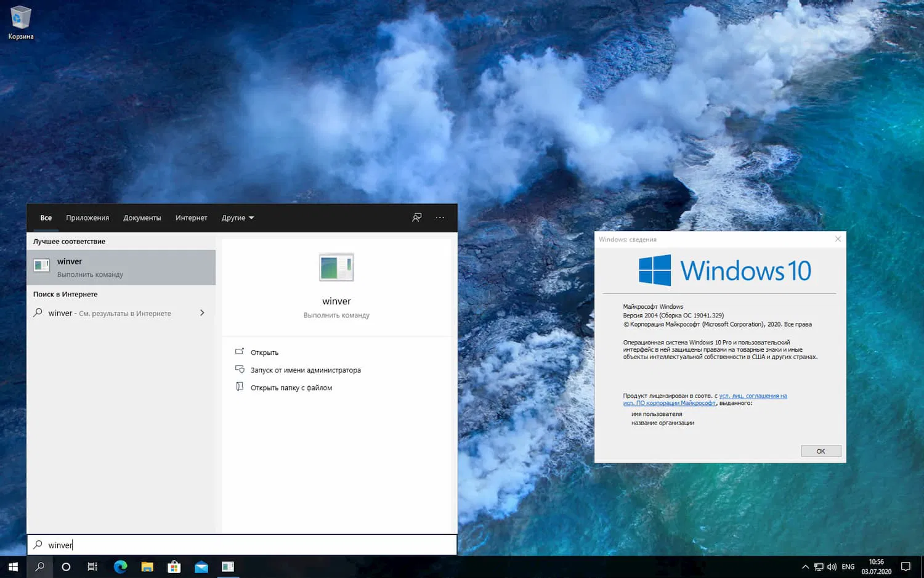Click the winver search input field
The width and height of the screenshot is (924, 578).
(242, 545)
